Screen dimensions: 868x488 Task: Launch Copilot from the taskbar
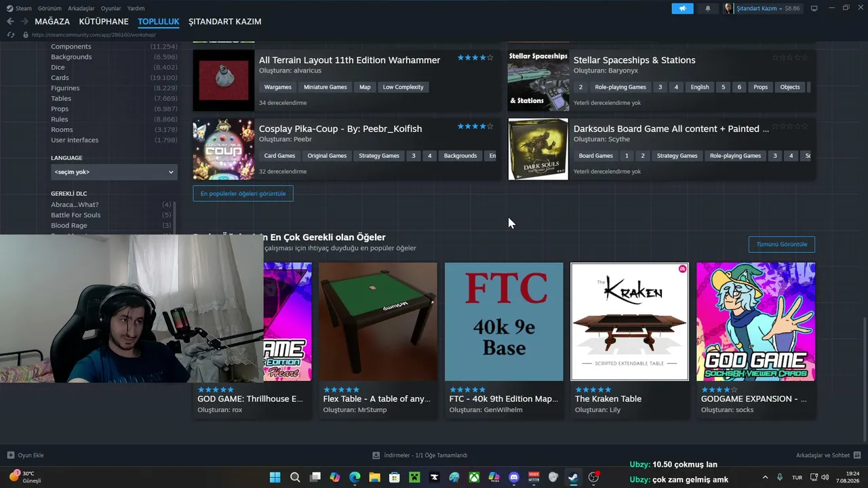[x=334, y=477]
